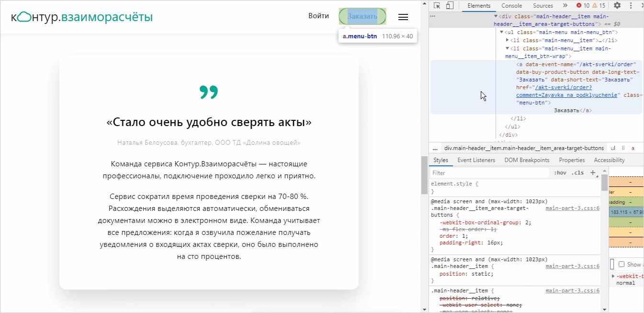The height and width of the screenshot is (313, 644).
Task: Select div.main-header__item breadcrumb
Action: click(x=524, y=149)
